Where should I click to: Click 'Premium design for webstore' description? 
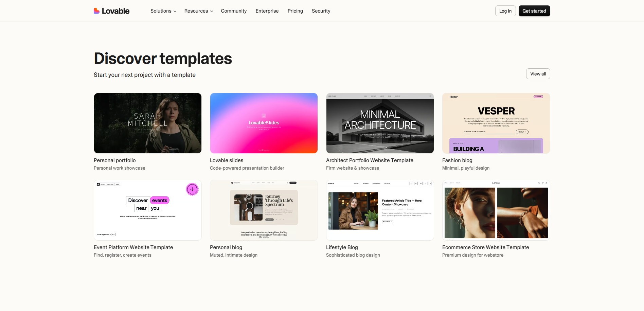[x=473, y=255]
